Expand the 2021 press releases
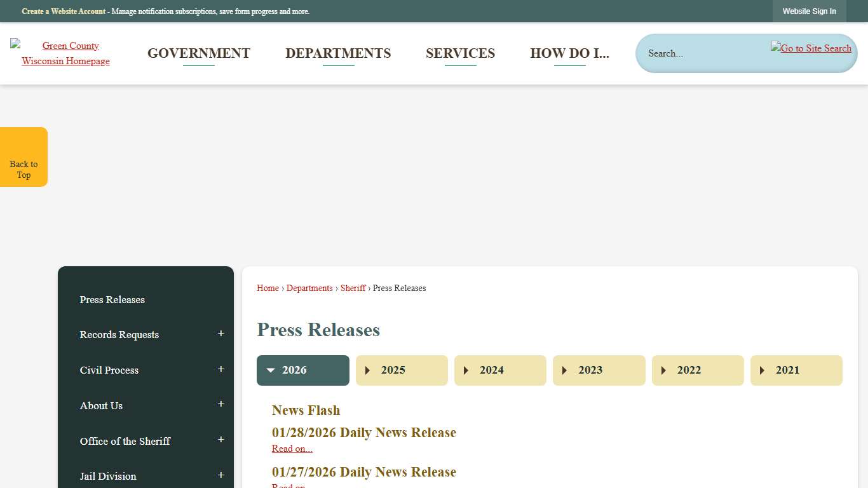 pos(796,370)
